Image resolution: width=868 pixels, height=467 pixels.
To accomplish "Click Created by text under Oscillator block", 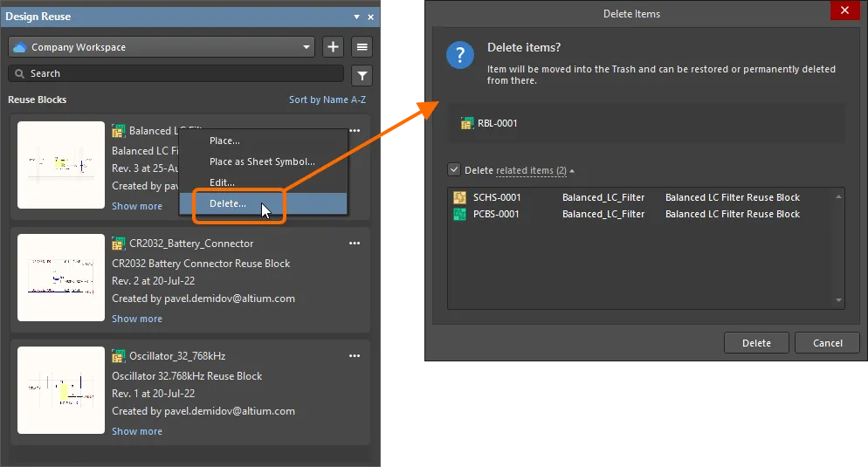I will 203,411.
